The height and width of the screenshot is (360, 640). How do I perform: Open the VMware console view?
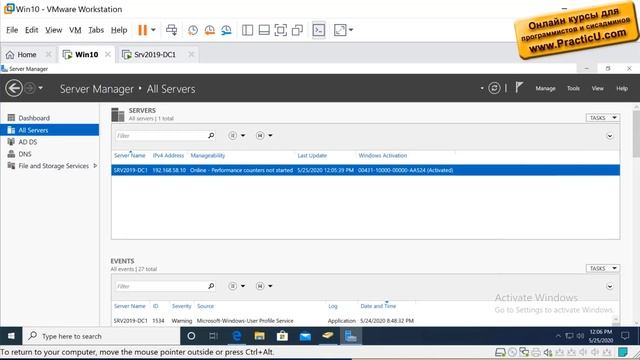[319, 30]
